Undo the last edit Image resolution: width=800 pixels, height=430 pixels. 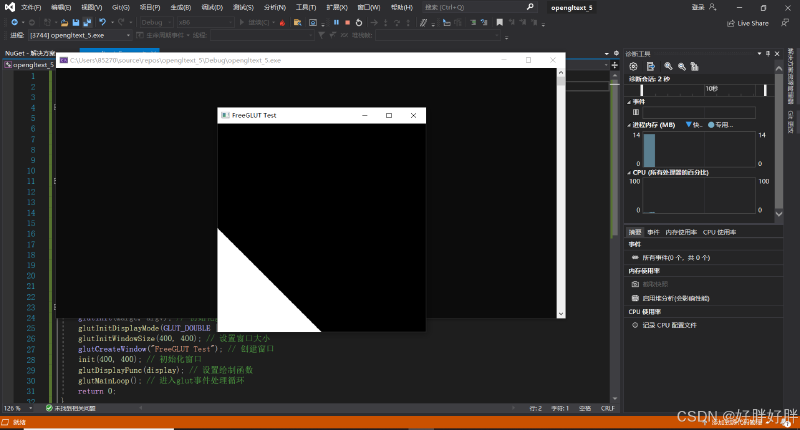[x=103, y=22]
